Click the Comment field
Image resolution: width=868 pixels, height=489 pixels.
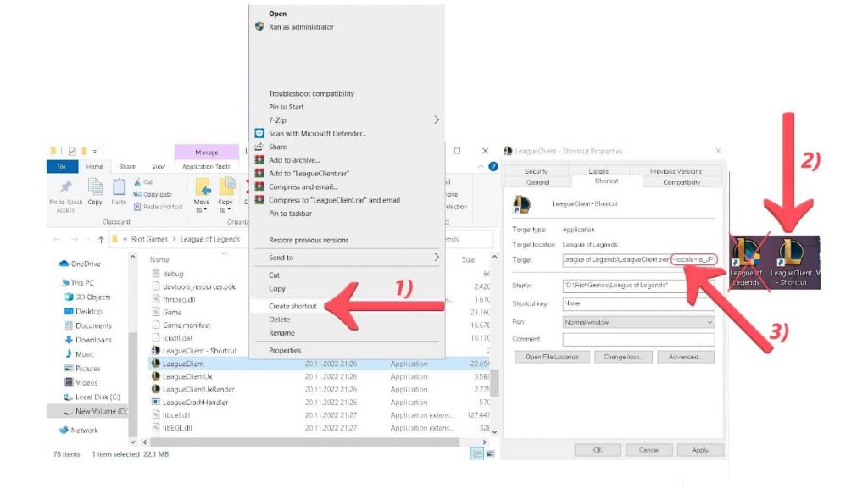(x=639, y=339)
